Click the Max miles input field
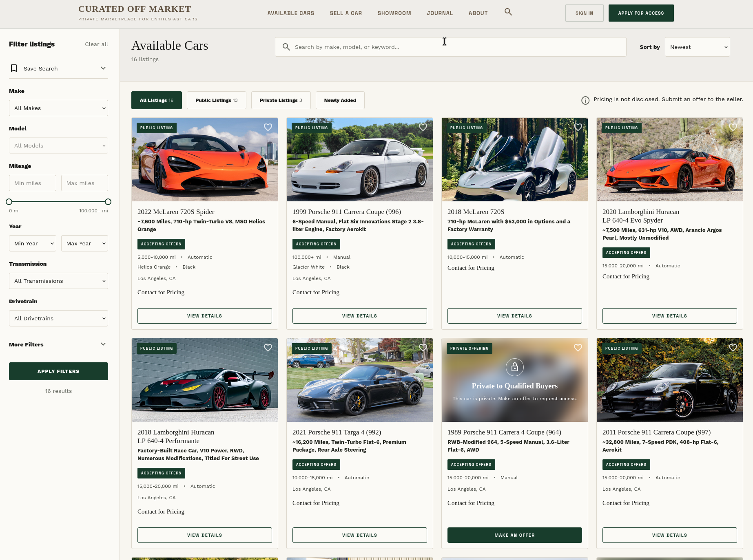Screen dimensions: 753x560 click(84, 183)
